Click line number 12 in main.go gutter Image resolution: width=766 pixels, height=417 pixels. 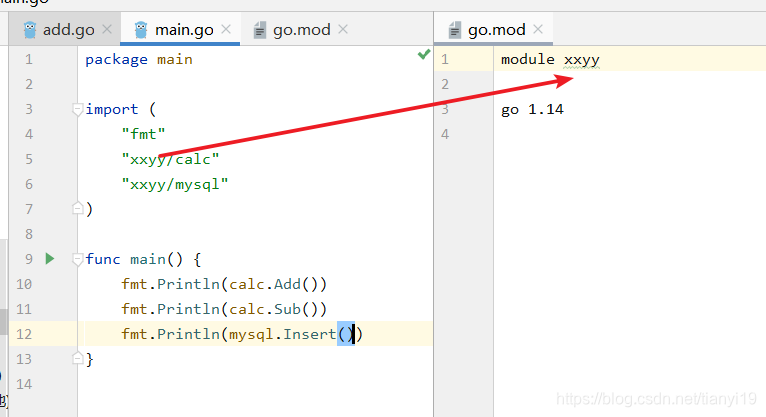[x=23, y=334]
